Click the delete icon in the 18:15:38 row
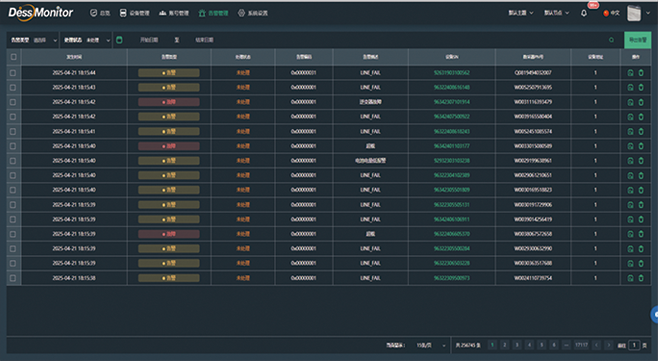Image resolution: width=658 pixels, height=361 pixels. pyautogui.click(x=641, y=278)
